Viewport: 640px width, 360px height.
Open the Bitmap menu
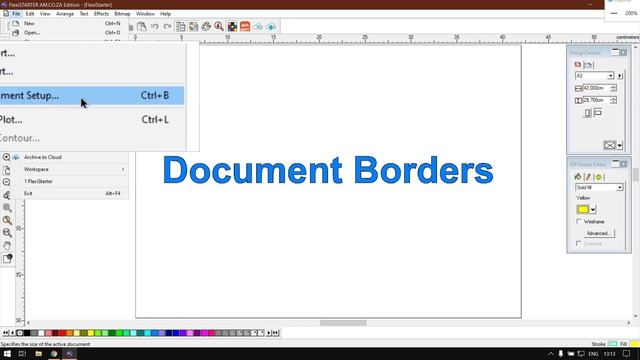coord(122,14)
